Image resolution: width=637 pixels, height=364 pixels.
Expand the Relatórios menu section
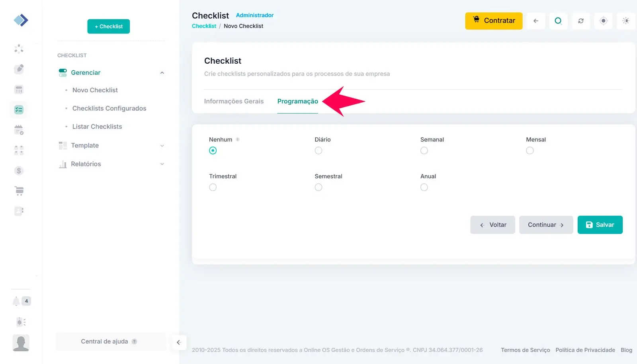click(162, 164)
